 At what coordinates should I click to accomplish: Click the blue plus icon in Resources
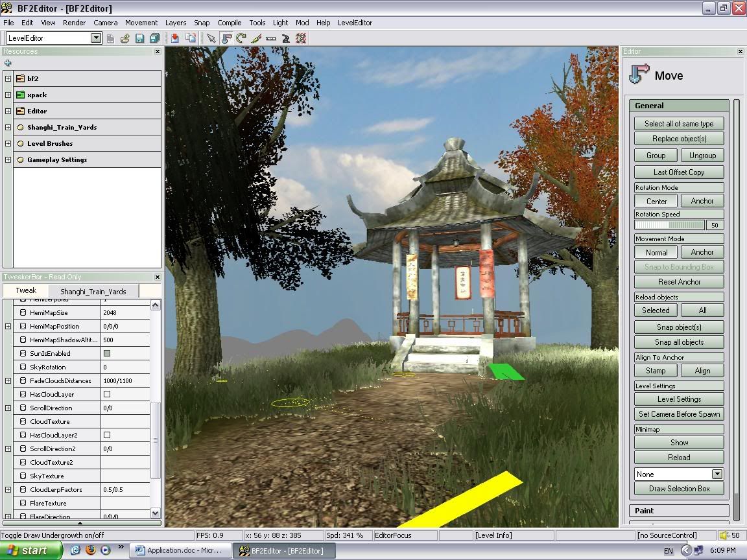coord(8,63)
